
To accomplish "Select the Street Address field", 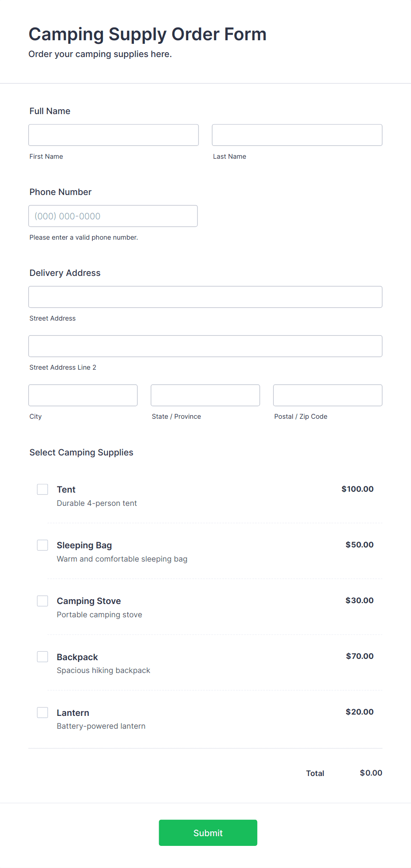I will tap(205, 297).
